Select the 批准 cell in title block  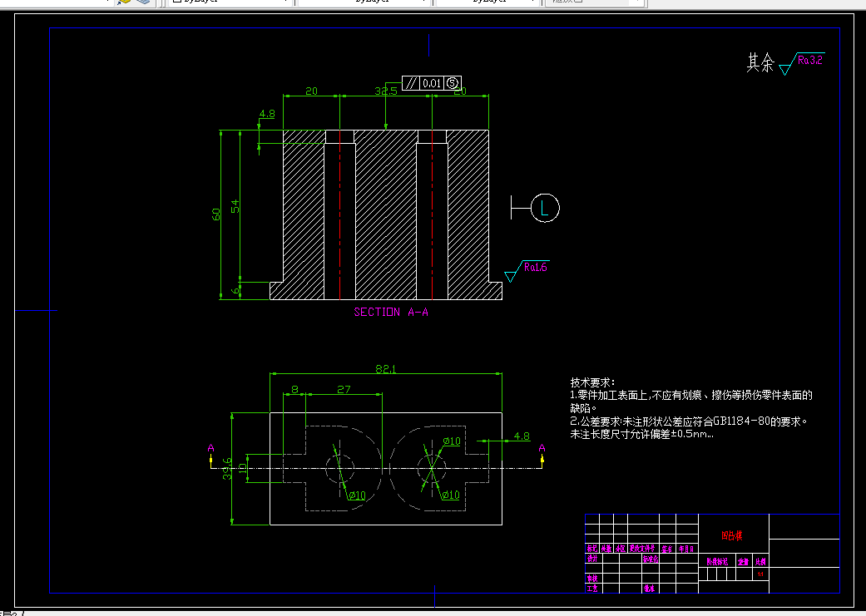point(649,589)
